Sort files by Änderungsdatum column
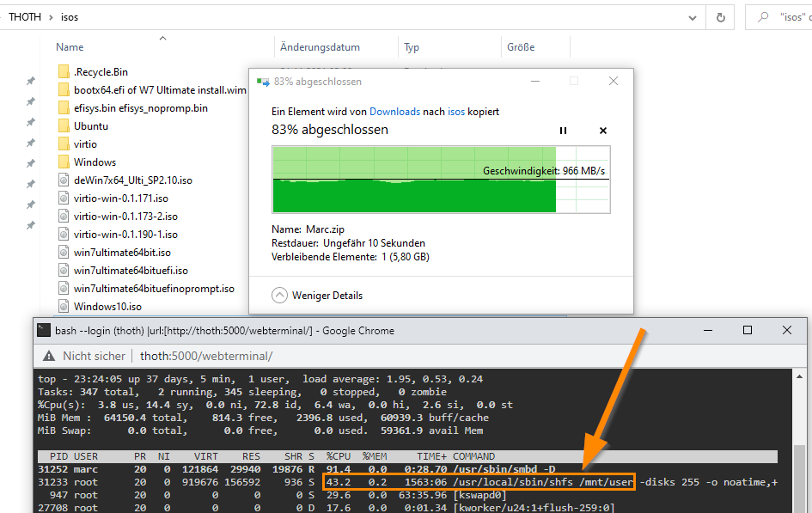 [320, 47]
